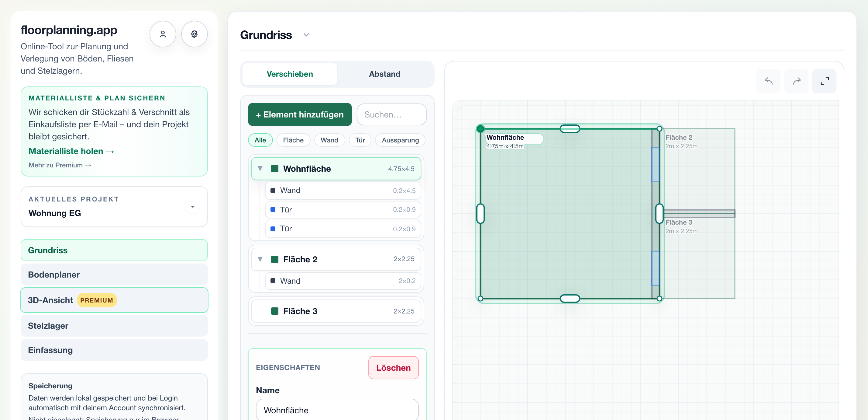The image size is (868, 420).
Task: Click the blue icon of first Tür
Action: click(273, 209)
